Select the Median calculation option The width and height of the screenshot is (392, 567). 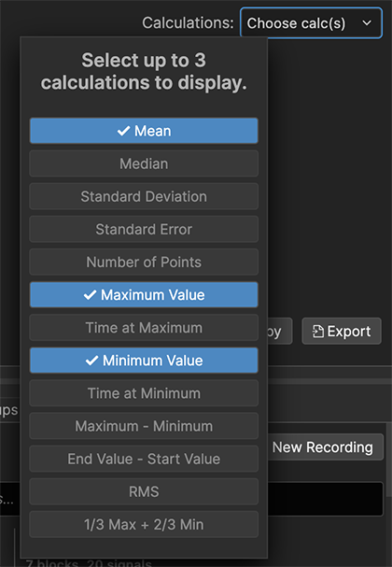click(144, 163)
